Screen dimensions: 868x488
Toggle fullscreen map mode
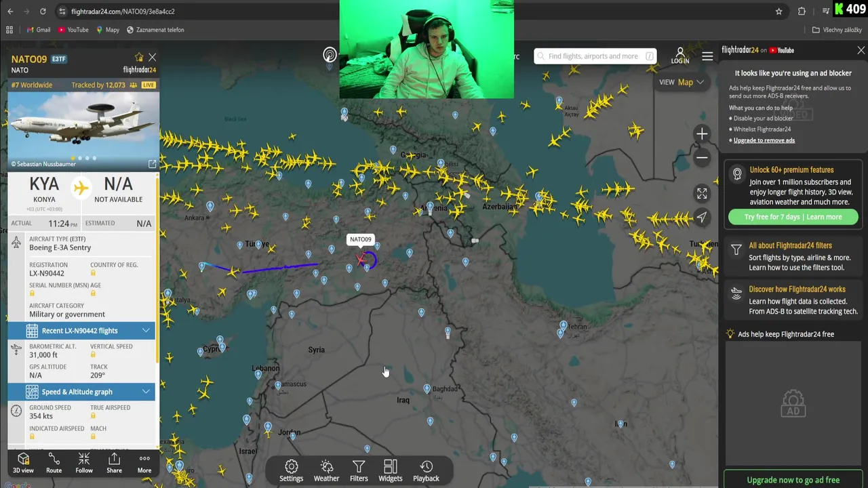[x=702, y=194]
